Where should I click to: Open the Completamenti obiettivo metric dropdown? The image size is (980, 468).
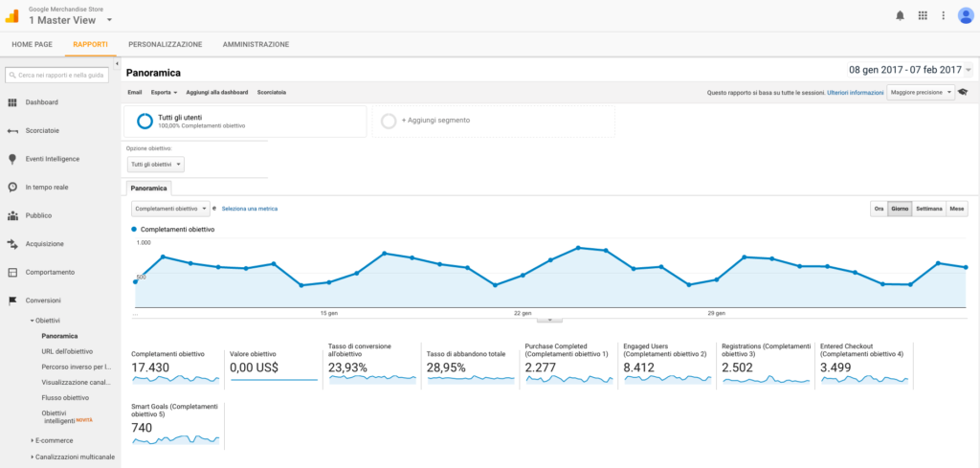[x=170, y=208]
